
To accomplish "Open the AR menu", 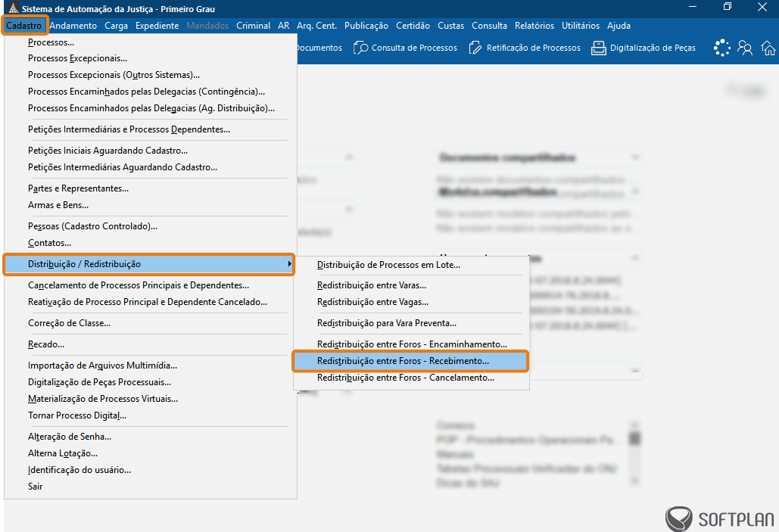I will point(284,25).
